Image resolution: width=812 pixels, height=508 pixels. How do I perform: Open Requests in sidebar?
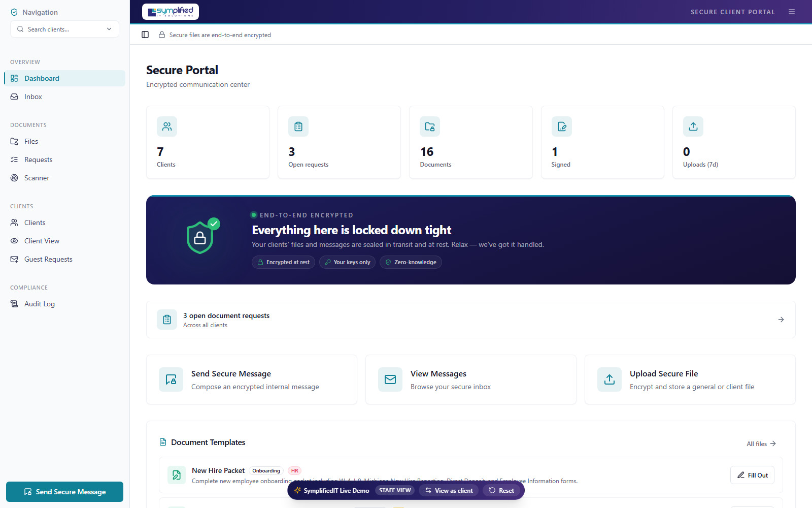(65, 160)
